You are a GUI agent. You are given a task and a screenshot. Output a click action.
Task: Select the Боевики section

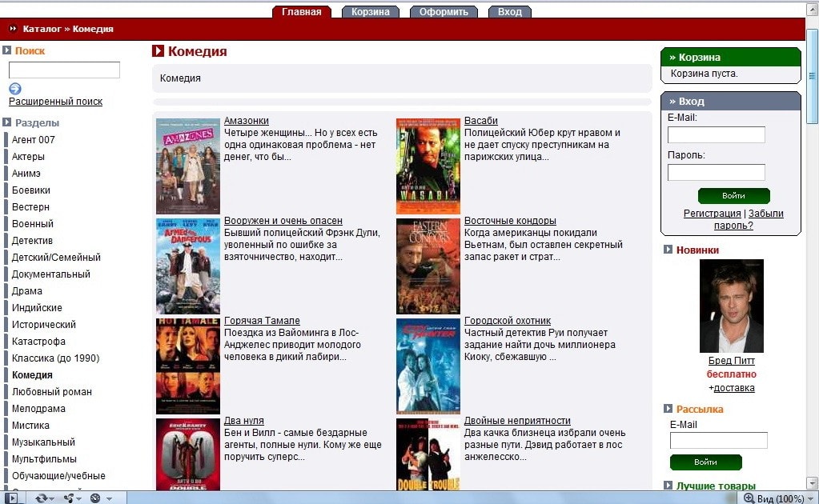(x=30, y=190)
